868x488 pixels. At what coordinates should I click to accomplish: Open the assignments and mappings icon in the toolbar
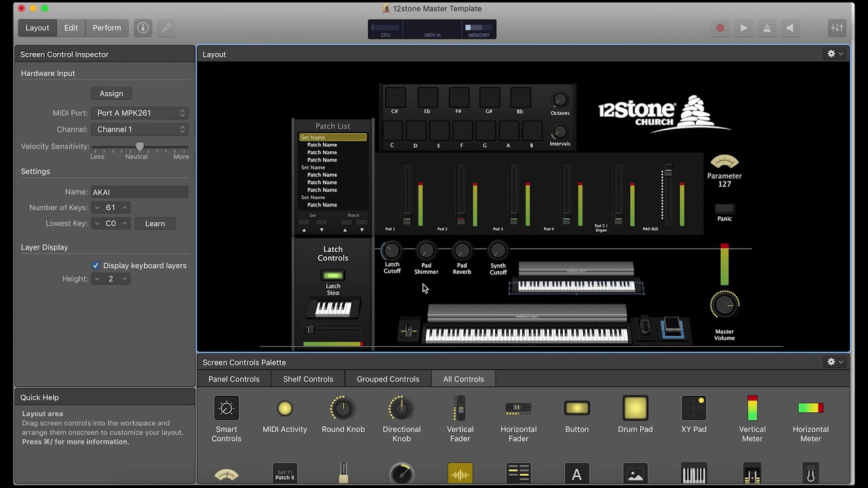165,28
